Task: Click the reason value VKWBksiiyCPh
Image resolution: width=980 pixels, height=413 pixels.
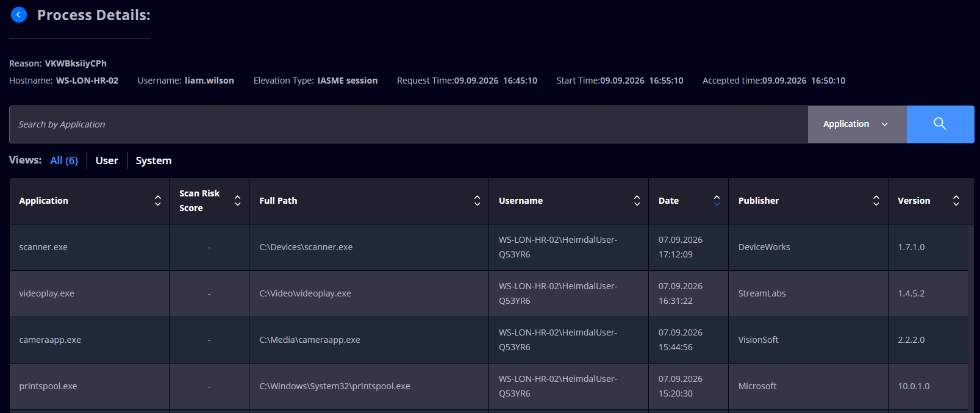Action: click(x=76, y=63)
